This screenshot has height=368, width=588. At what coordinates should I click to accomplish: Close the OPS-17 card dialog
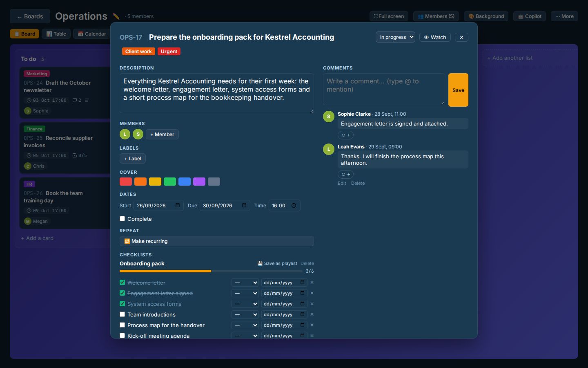coord(461,37)
